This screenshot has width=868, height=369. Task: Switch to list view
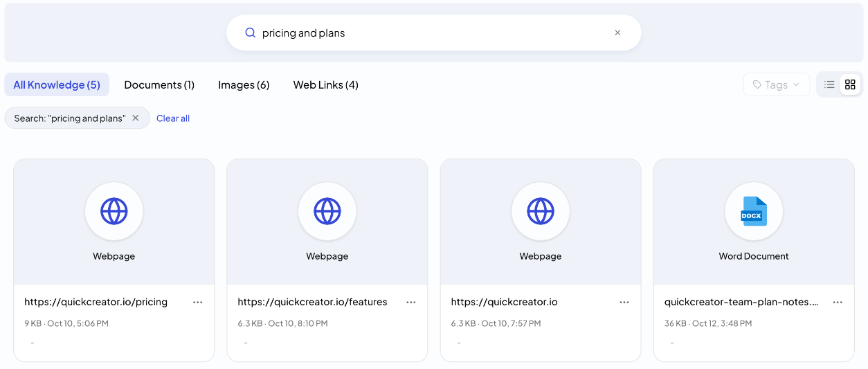coord(829,84)
